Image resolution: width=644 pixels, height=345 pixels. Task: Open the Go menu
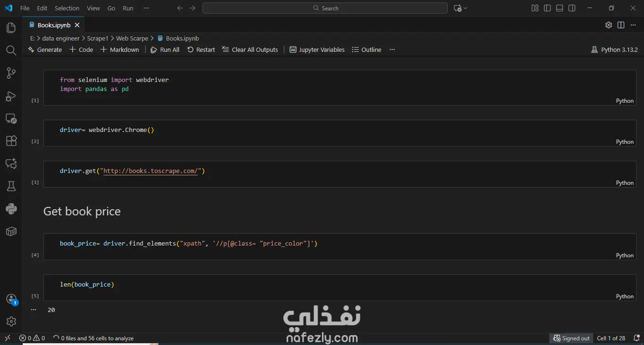[111, 8]
